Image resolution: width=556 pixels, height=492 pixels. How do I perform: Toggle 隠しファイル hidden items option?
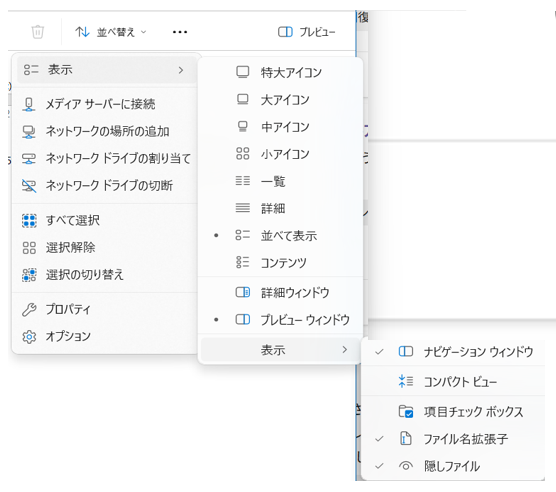coord(453,466)
